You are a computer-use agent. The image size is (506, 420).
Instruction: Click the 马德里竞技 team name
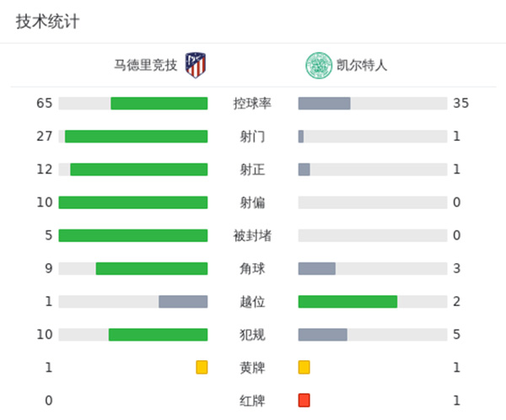point(146,65)
